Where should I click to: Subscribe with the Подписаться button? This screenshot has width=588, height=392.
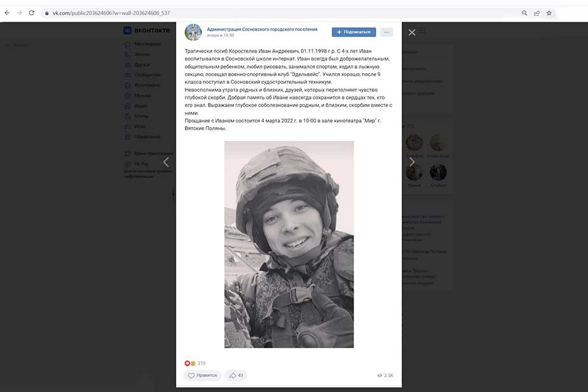tap(353, 32)
